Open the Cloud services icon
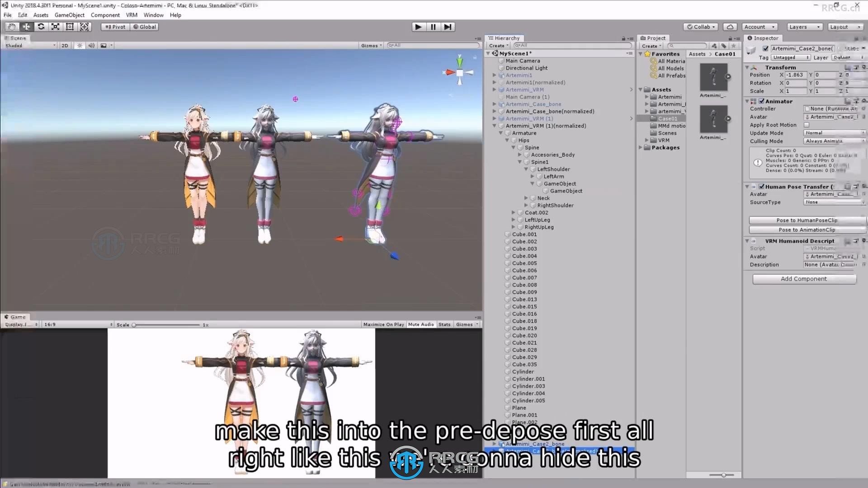Screen dimensions: 868x488 coord(730,27)
